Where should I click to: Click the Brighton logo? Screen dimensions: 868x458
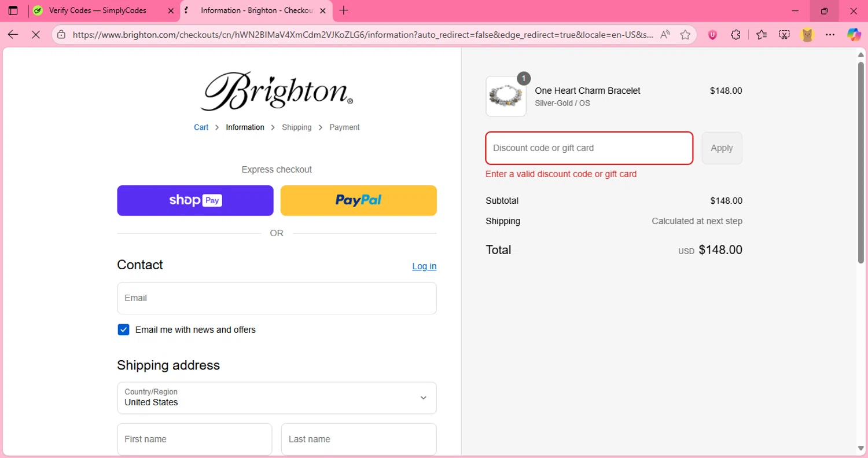click(277, 91)
